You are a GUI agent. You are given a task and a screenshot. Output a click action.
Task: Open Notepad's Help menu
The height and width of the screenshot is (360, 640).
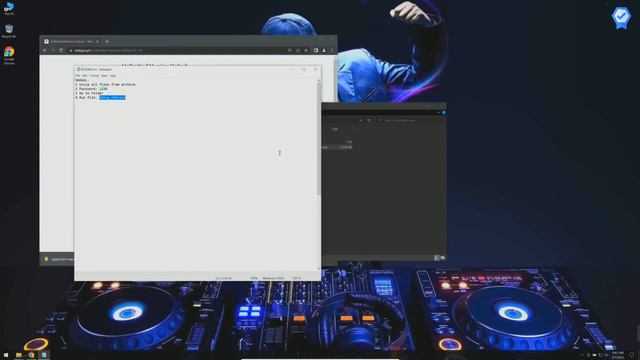pos(113,76)
